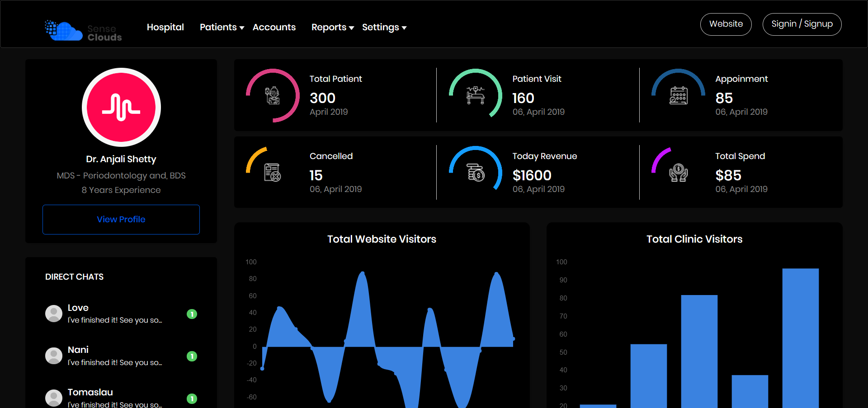Select the Total Patient 300 value

pyautogui.click(x=322, y=98)
